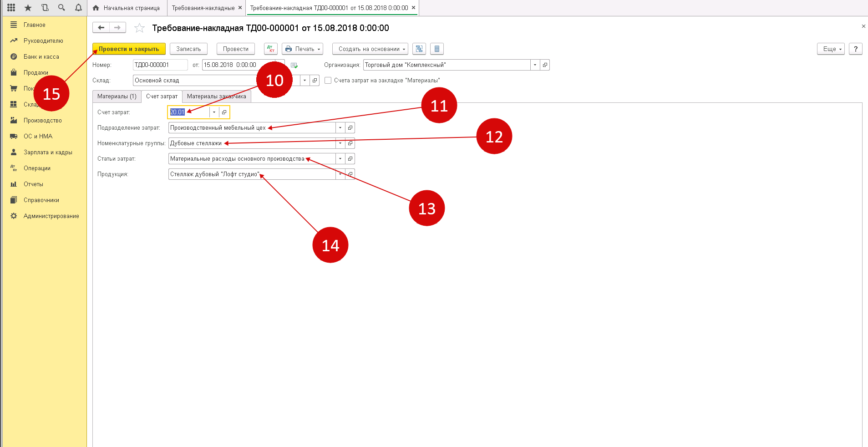Expand the Организация dropdown arrow
Screen dimensions: 868x447
click(535, 65)
